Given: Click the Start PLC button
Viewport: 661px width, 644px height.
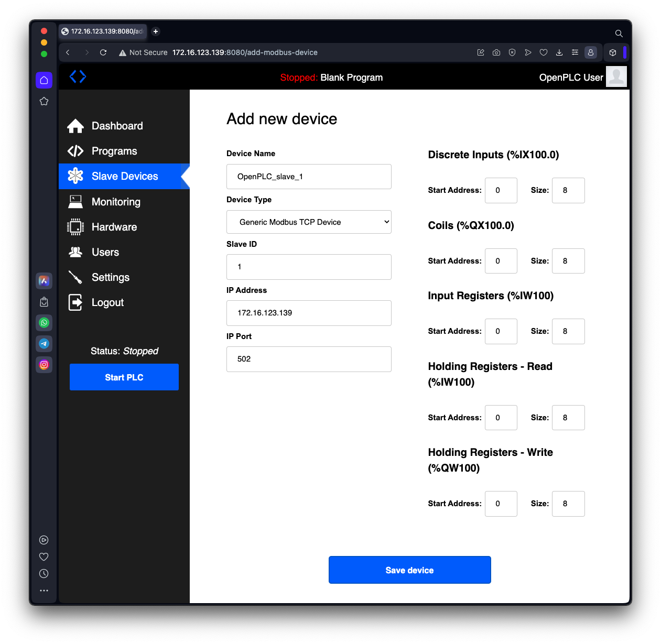Looking at the screenshot, I should point(124,377).
